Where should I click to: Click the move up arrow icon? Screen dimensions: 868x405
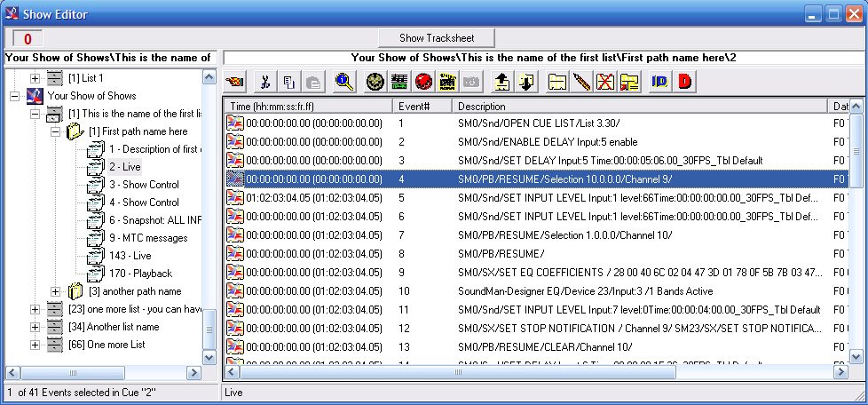click(502, 82)
